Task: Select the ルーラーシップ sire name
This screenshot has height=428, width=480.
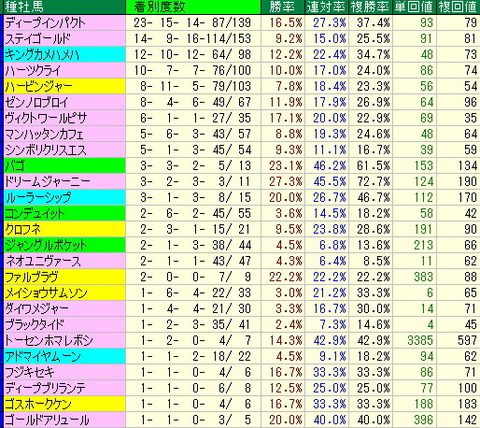Action: pos(38,198)
